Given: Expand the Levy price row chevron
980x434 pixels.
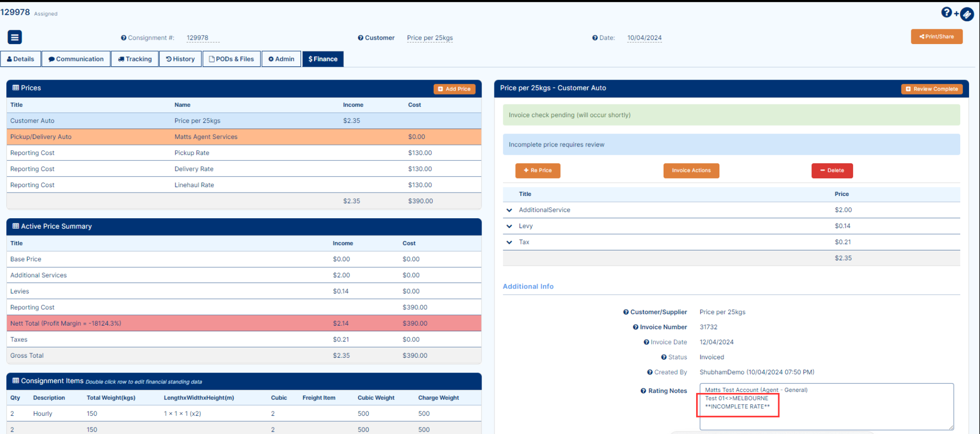Looking at the screenshot, I should tap(509, 226).
